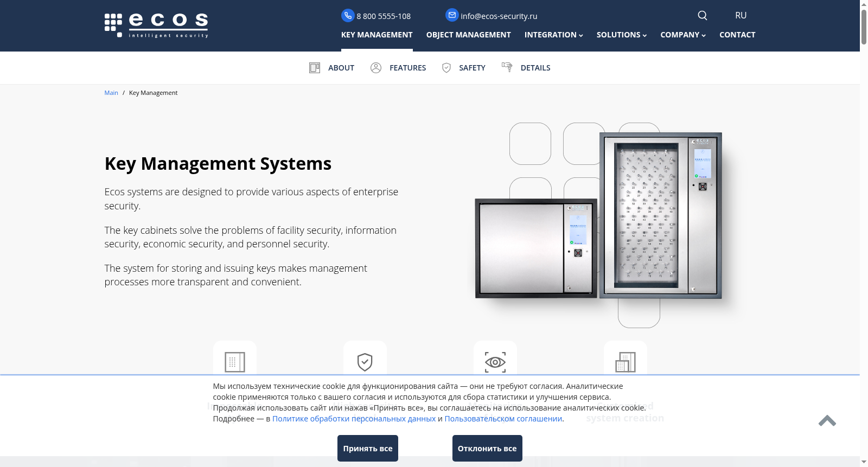The image size is (868, 467).
Task: Click the Details drill icon
Action: (x=507, y=67)
